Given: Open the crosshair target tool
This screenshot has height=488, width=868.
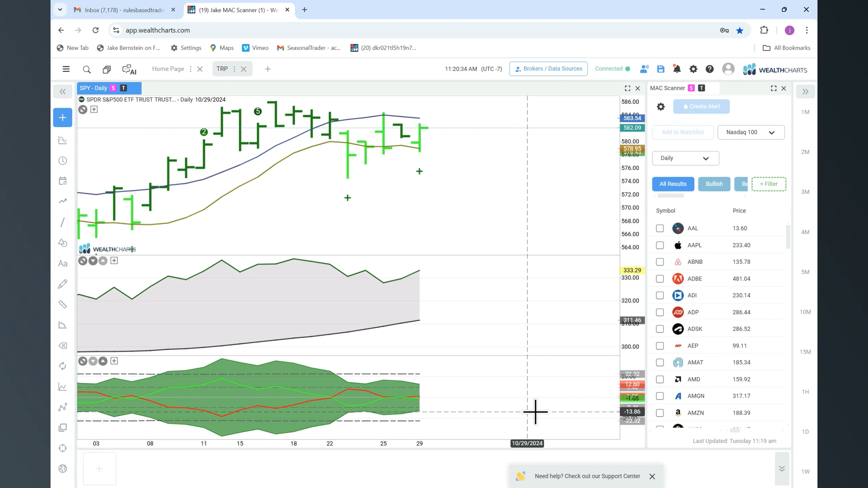Looking at the screenshot, I should point(63,448).
